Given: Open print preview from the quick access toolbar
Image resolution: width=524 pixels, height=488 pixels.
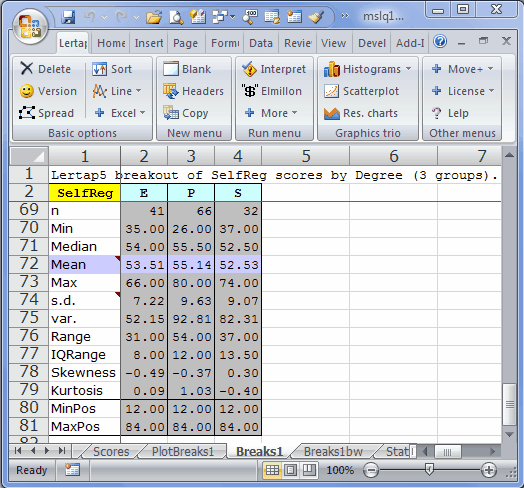Looking at the screenshot, I should tap(176, 17).
